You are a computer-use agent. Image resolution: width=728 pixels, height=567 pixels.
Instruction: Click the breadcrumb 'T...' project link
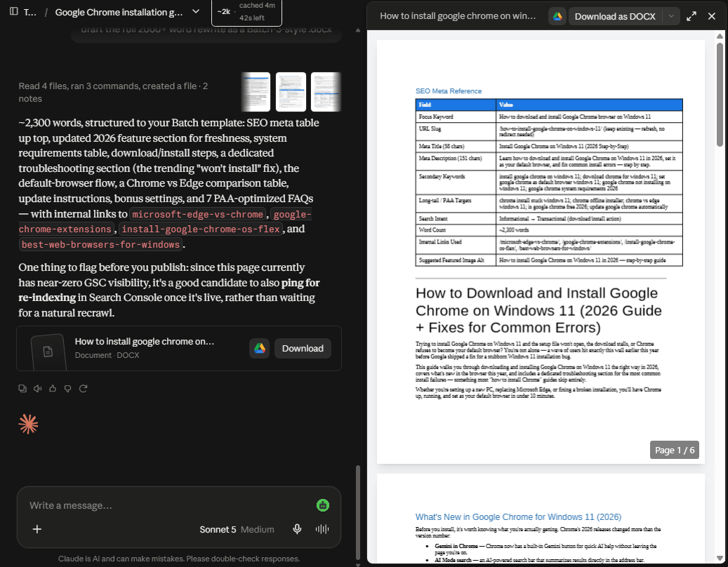pyautogui.click(x=29, y=12)
